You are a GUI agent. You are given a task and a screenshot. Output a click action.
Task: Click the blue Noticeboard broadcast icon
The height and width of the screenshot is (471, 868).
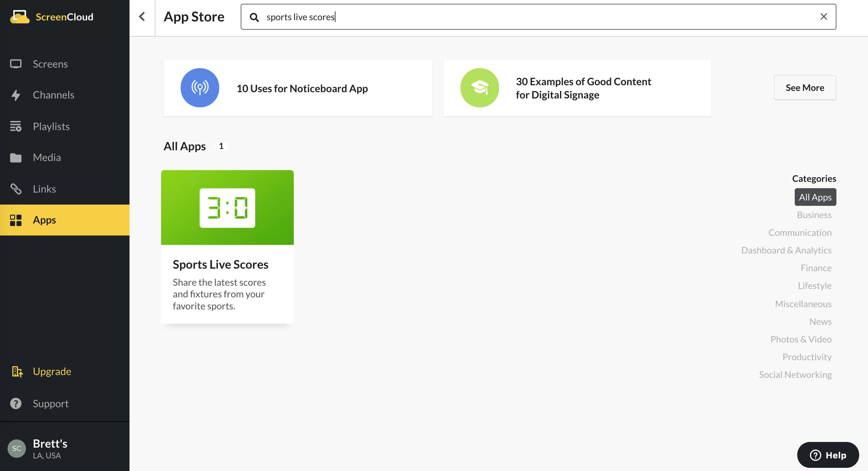[200, 88]
